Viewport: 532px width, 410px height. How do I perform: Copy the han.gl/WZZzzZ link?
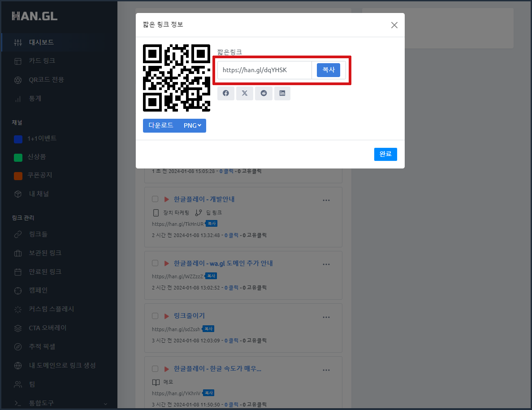coord(211,276)
